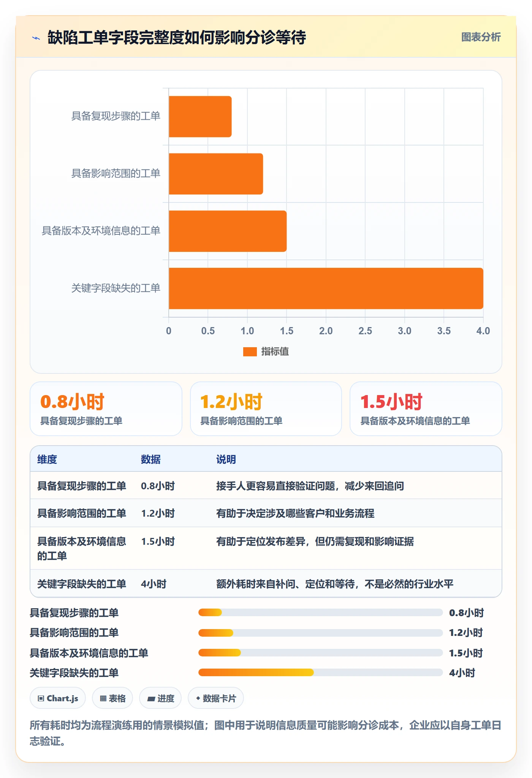Select the table cell starting with 额外耗时来自补问

[x=335, y=584]
